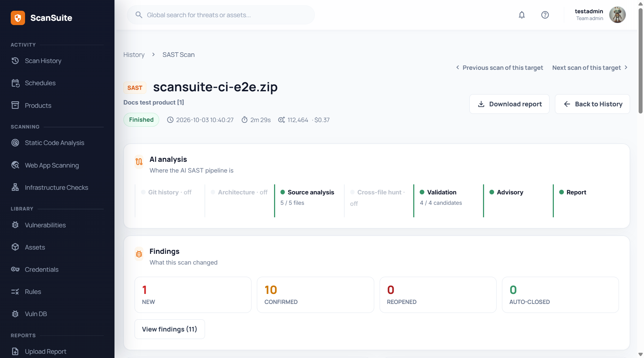Click the Report pipeline stage
644x358 pixels.
[586, 201]
